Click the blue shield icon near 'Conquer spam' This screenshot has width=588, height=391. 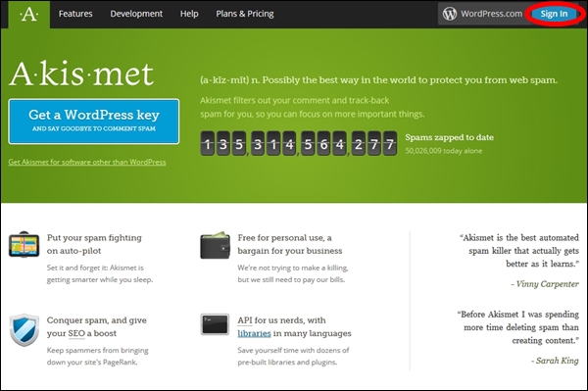click(x=24, y=330)
